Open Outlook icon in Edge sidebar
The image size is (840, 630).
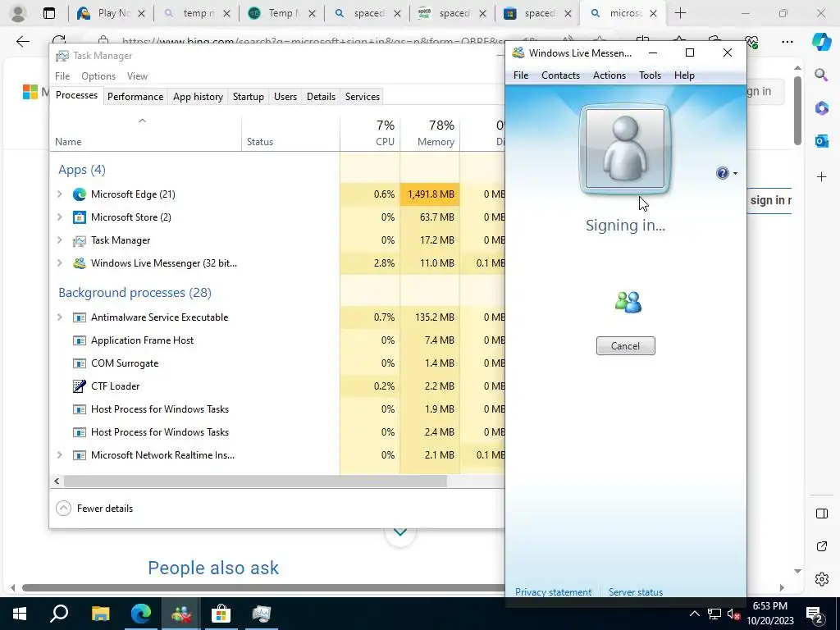pos(821,141)
